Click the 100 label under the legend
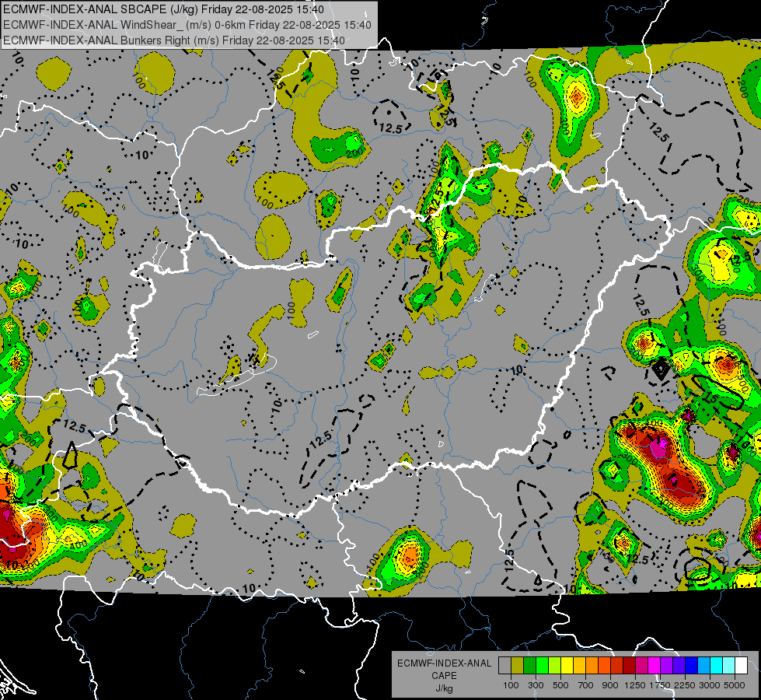Image resolution: width=761 pixels, height=700 pixels. [x=511, y=685]
